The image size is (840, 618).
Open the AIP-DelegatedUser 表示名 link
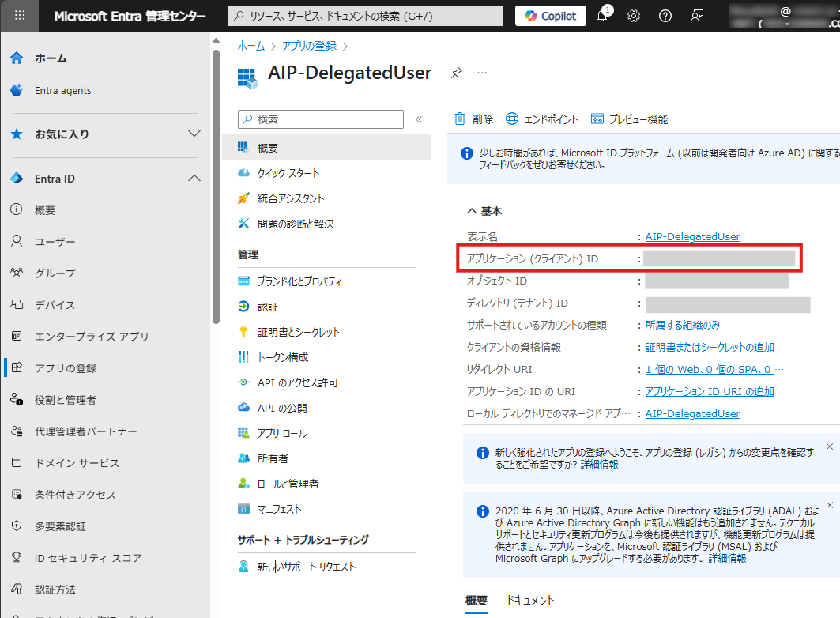693,236
